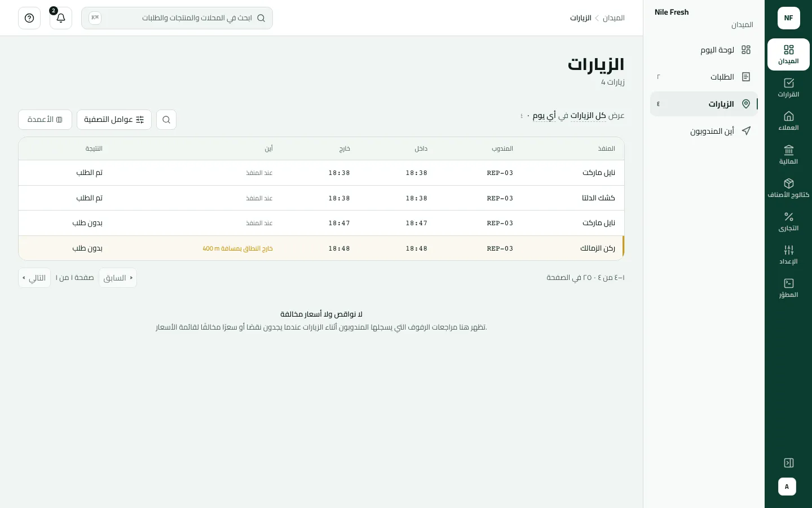This screenshot has height=508, width=812.
Task: Click الميدان in the breadcrumb
Action: pyautogui.click(x=614, y=18)
